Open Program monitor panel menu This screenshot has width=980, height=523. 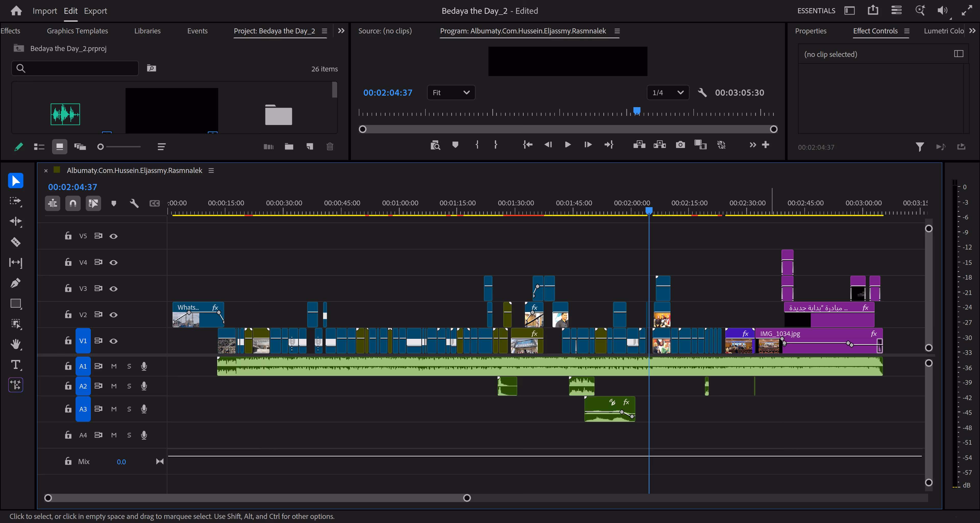[x=617, y=31]
